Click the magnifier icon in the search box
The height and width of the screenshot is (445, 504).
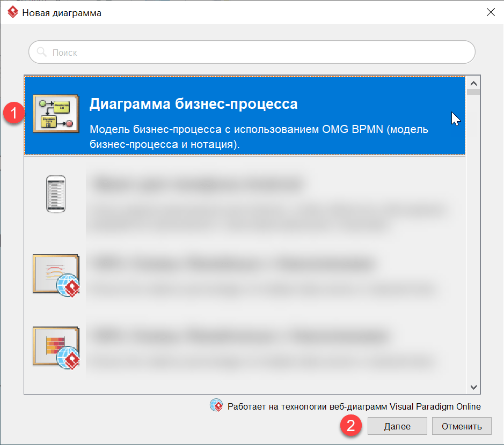(41, 53)
